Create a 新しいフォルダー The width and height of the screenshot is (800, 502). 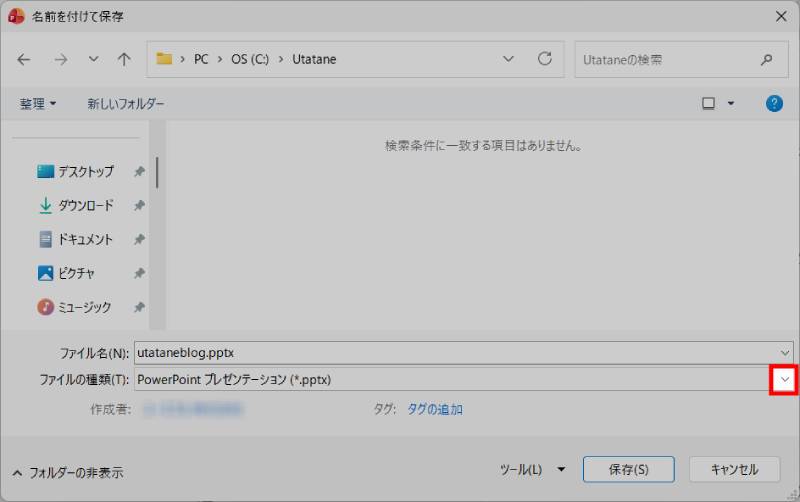click(x=126, y=104)
